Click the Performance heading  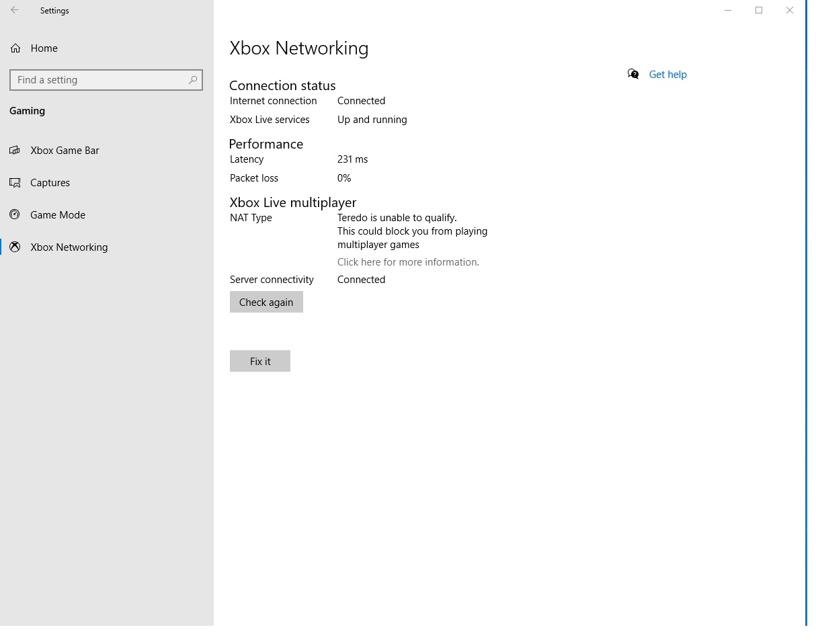[266, 144]
